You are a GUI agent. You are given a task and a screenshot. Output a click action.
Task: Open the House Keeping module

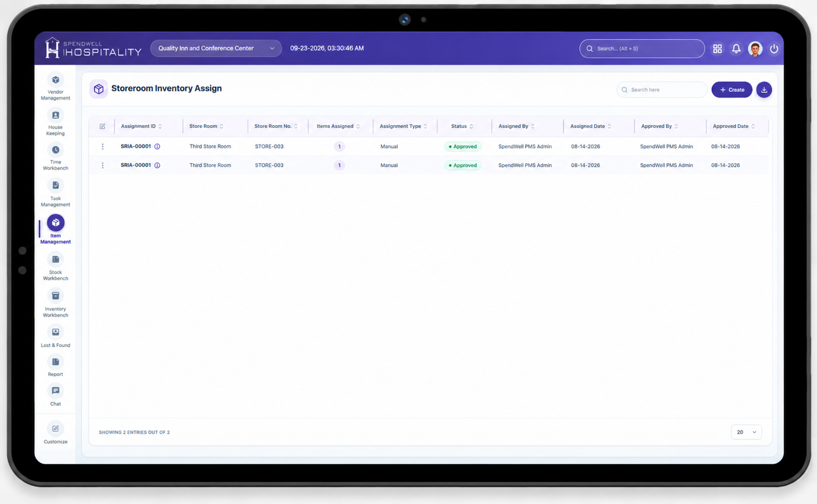55,122
